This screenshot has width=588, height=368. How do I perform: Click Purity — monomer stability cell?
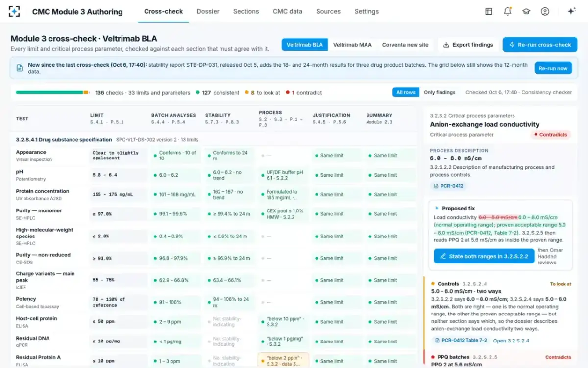(x=230, y=214)
